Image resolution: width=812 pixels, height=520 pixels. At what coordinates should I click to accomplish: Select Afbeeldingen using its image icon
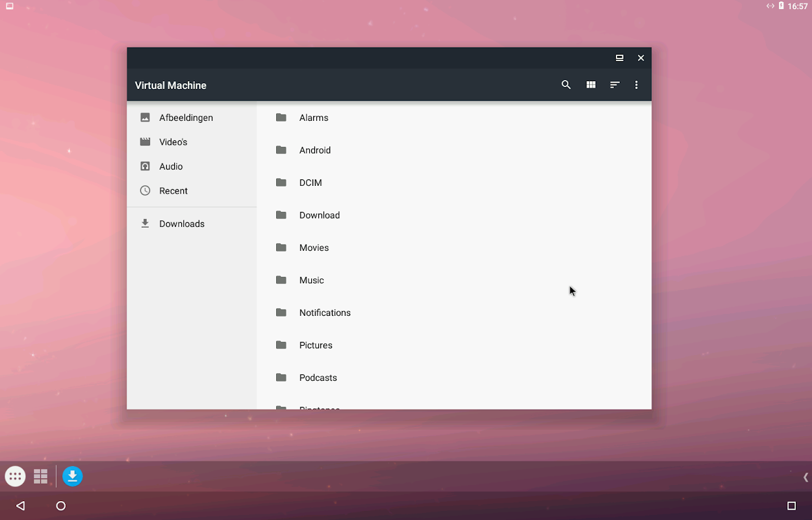click(144, 117)
